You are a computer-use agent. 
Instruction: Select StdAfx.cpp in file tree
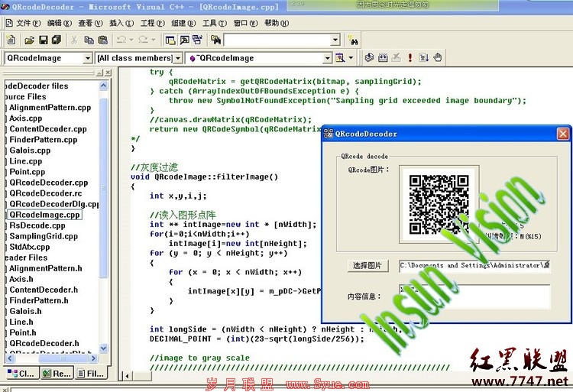click(x=29, y=247)
